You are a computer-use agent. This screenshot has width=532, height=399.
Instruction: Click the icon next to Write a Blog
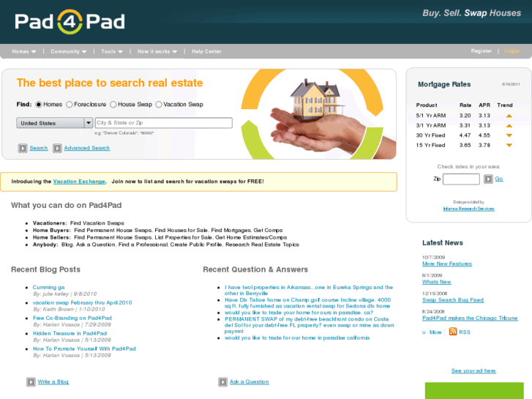31,382
